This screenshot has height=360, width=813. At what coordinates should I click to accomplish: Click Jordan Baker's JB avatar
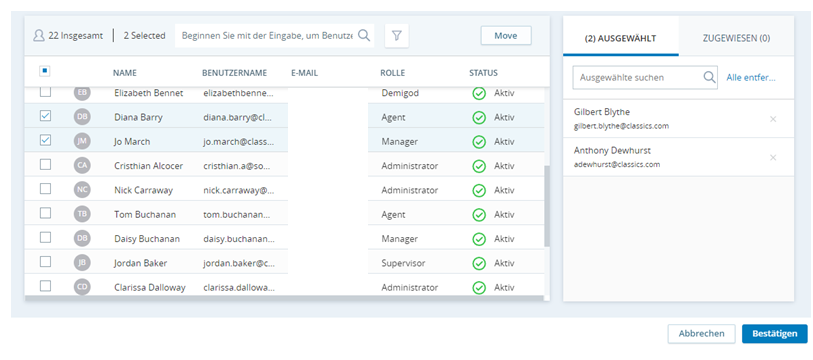tap(82, 263)
